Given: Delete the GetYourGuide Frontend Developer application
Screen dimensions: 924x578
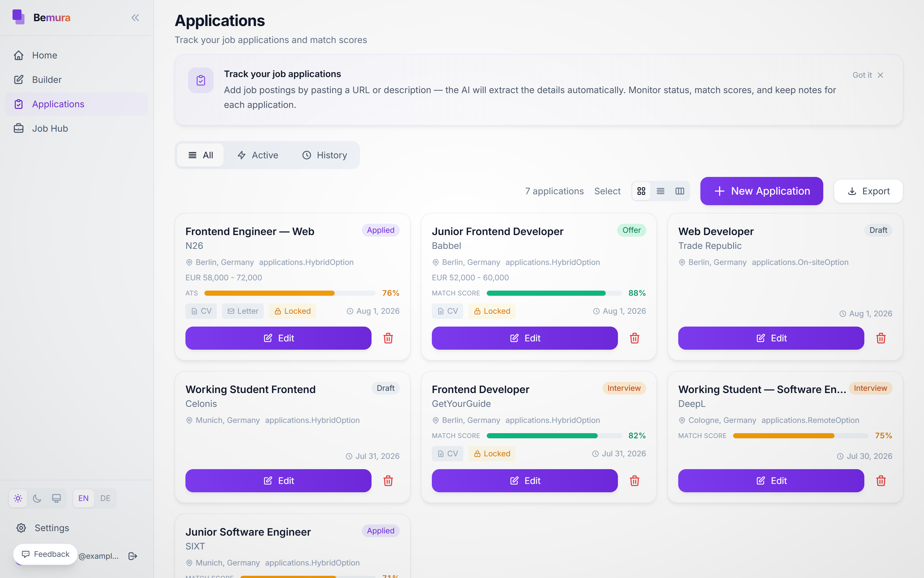Looking at the screenshot, I should pyautogui.click(x=634, y=480).
